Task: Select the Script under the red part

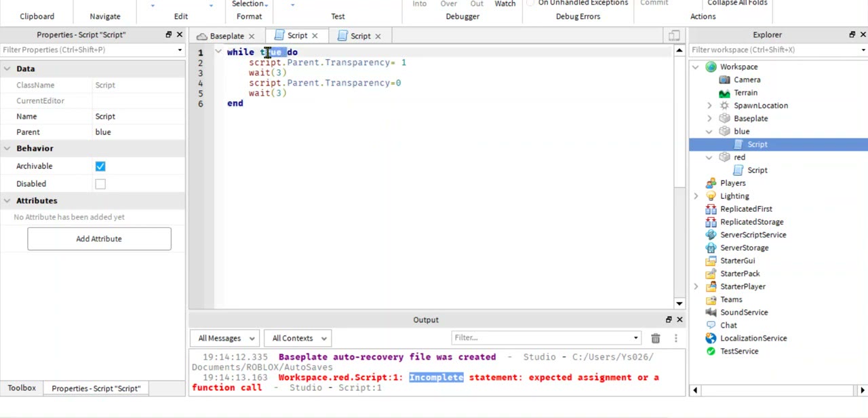Action: (757, 170)
